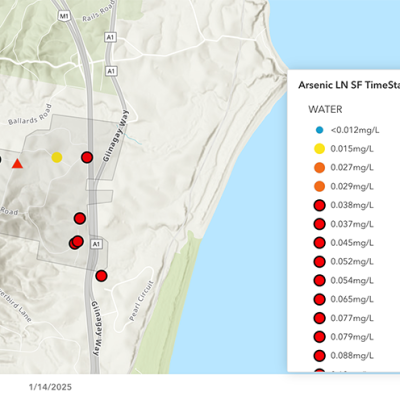Click the 1/14/2025 date label
The width and height of the screenshot is (400, 400).
(x=50, y=387)
